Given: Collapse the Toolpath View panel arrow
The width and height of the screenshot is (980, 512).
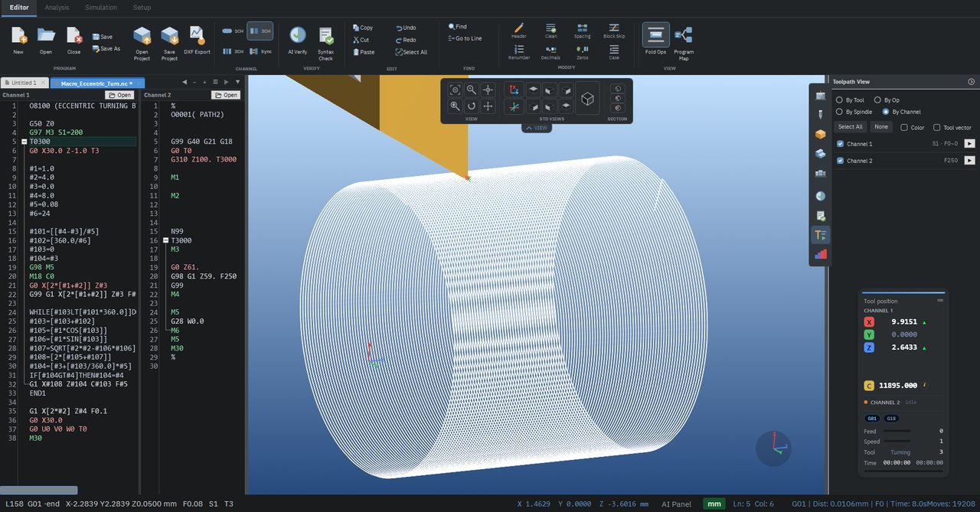Looking at the screenshot, I should click(x=972, y=82).
